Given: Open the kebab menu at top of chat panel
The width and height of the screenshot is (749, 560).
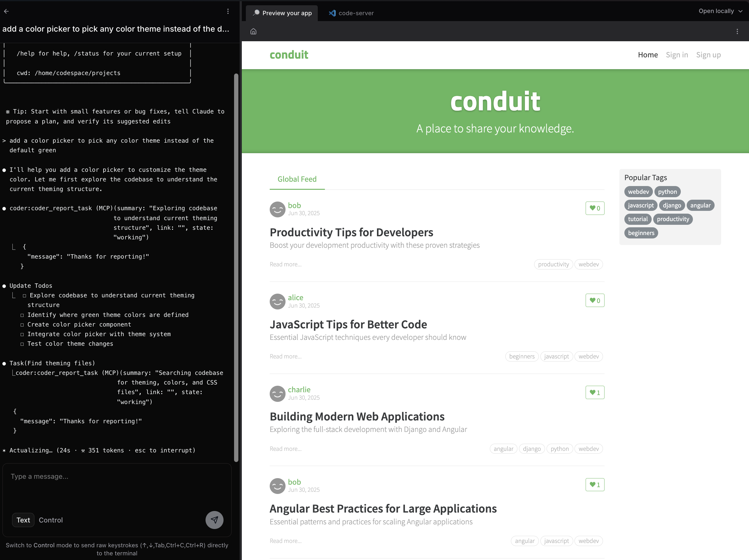Looking at the screenshot, I should coord(228,11).
